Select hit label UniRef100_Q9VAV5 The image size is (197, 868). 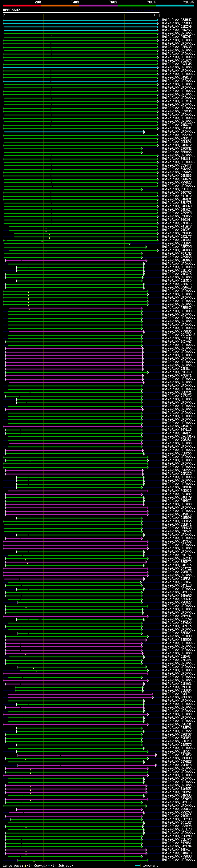tap(177, 172)
